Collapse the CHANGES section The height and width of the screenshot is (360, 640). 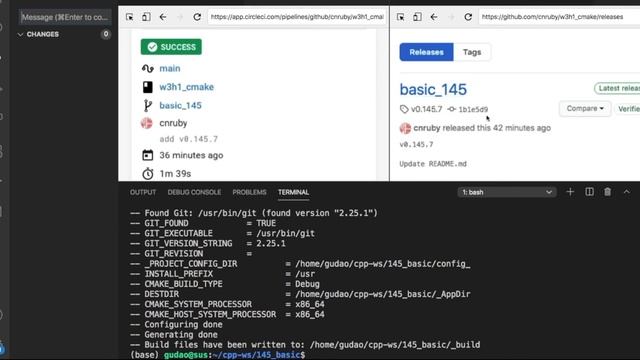(20, 34)
